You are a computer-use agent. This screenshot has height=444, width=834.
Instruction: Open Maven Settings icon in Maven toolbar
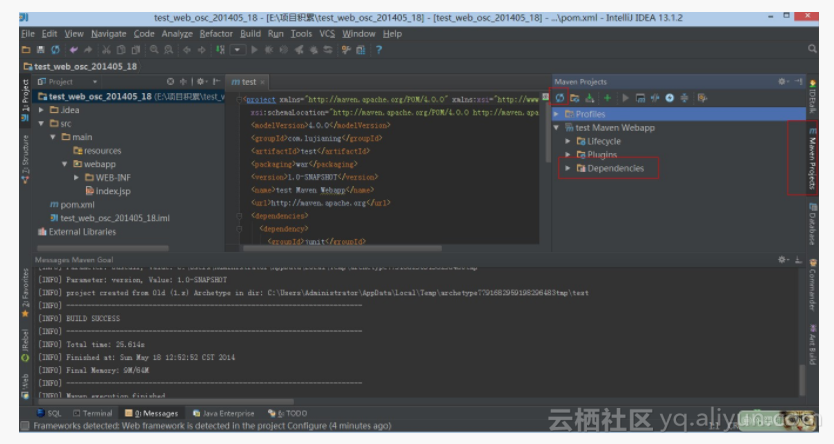point(702,98)
